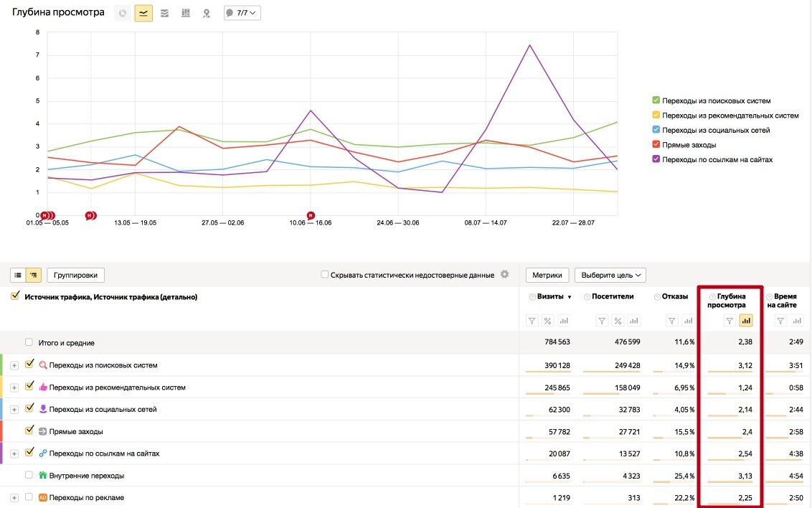
Task: Toggle percent display for Посетители column
Action: point(618,321)
